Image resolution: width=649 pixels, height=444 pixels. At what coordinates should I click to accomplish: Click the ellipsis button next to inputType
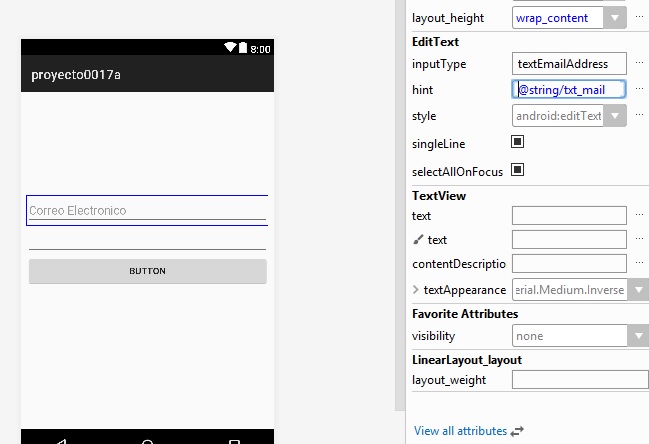[639, 64]
